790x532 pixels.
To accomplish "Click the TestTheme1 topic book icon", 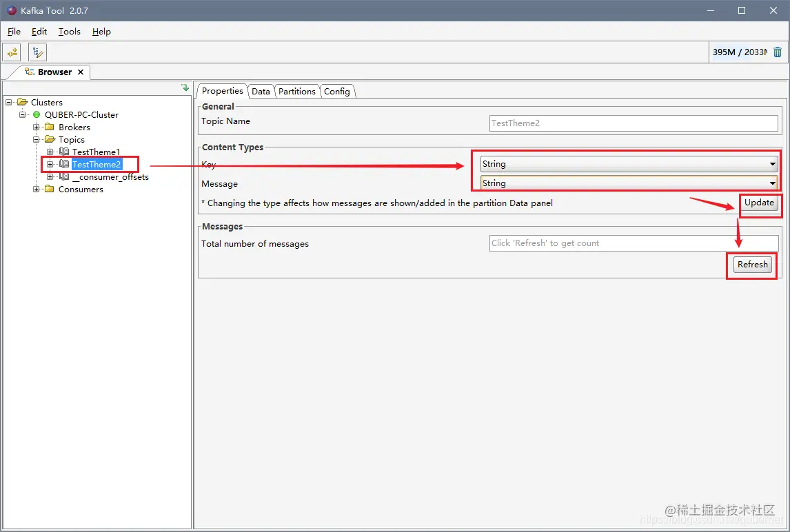I will 64,152.
